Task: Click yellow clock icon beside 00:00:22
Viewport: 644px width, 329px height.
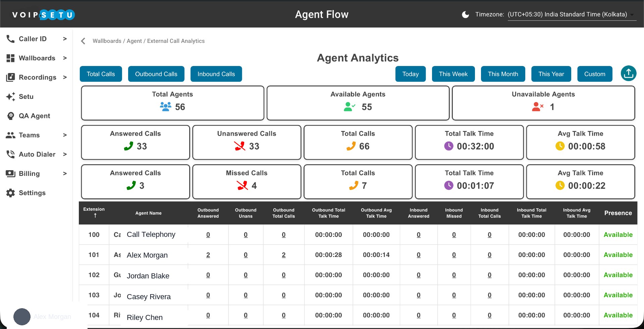Action: tap(560, 186)
